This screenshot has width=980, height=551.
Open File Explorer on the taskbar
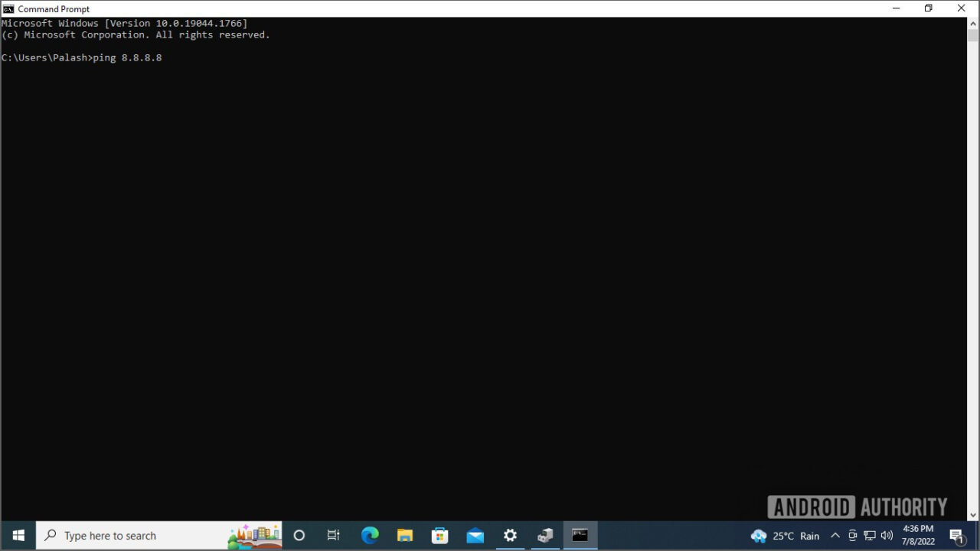point(405,535)
